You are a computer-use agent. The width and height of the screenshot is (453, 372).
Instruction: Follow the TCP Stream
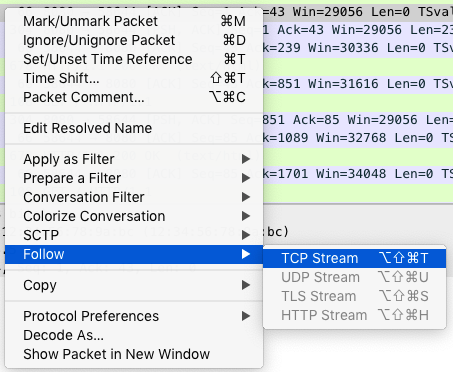355,258
